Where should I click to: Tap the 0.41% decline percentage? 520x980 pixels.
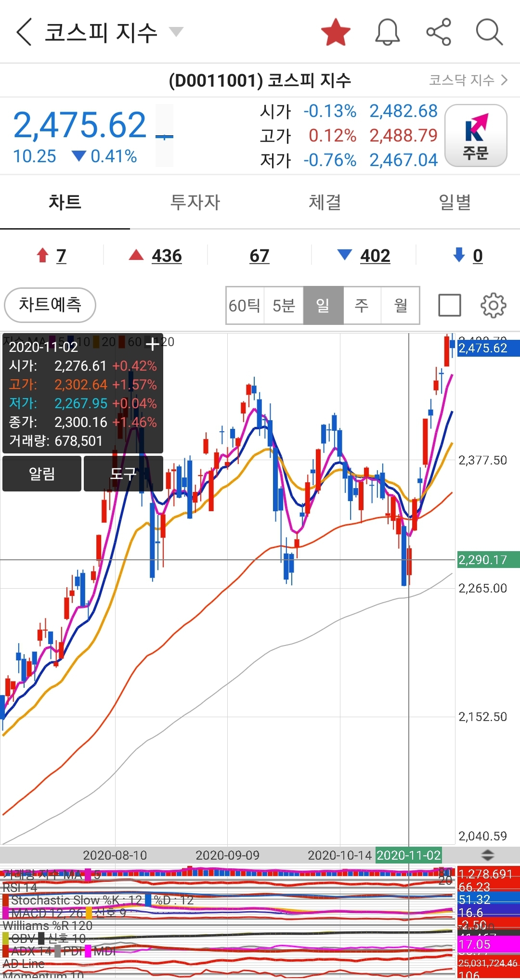(114, 156)
